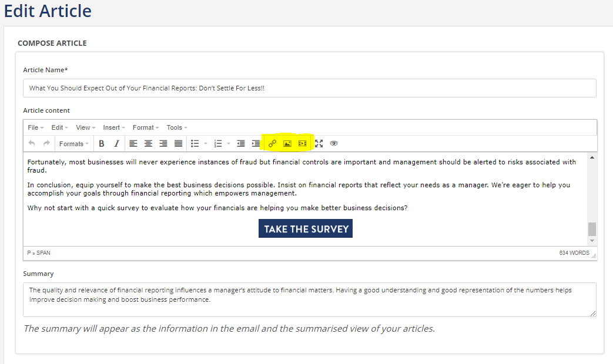
Task: Insert a bullet list
Action: [195, 143]
